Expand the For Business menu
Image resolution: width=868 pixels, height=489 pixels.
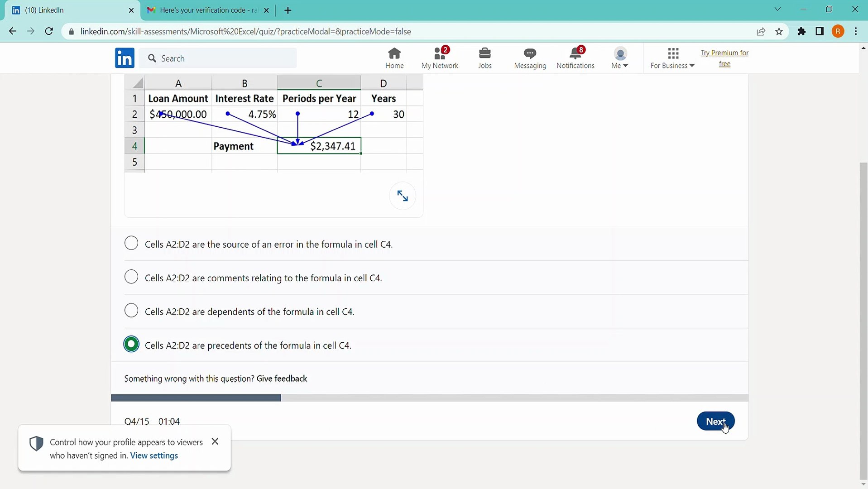click(x=672, y=58)
